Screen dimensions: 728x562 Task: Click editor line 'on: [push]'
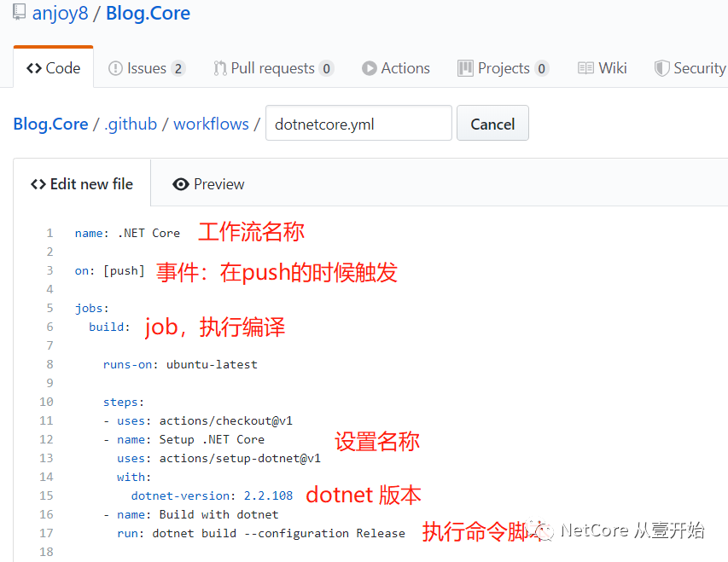point(109,270)
